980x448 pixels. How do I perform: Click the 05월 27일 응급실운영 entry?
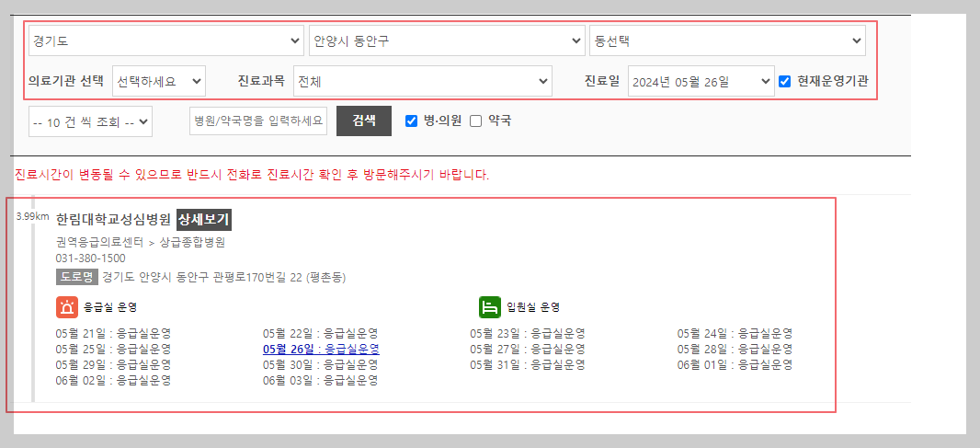528,350
